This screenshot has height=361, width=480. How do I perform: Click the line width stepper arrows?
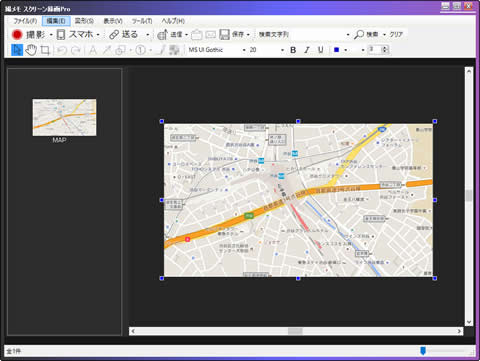[385, 50]
